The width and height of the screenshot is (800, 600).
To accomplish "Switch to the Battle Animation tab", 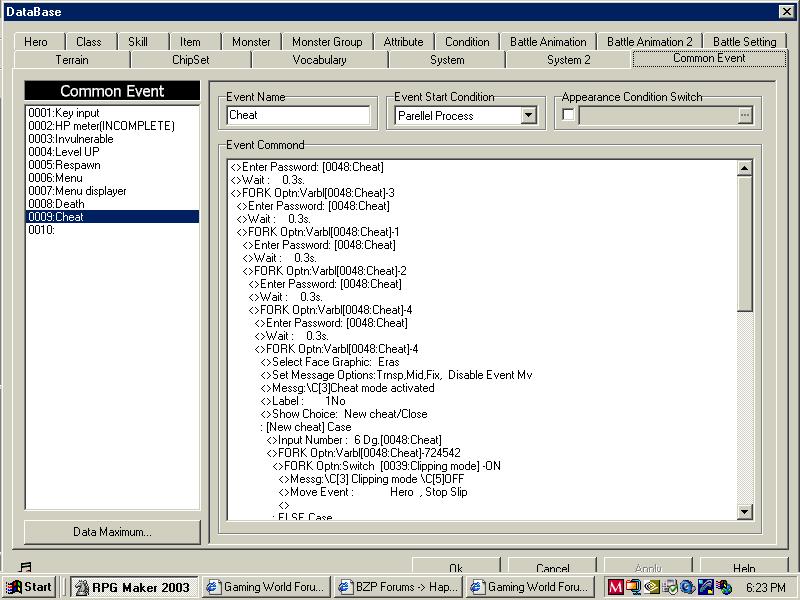I will [x=550, y=42].
